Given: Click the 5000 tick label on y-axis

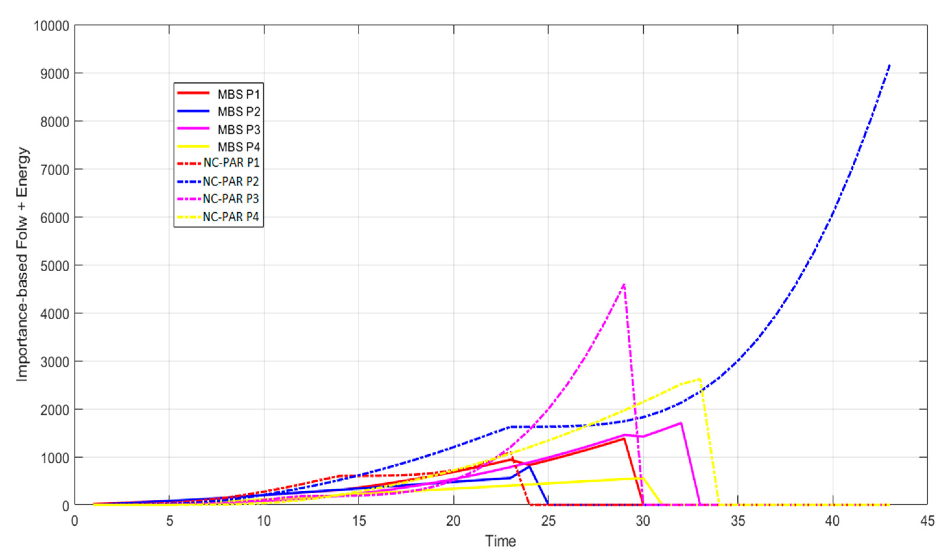Looking at the screenshot, I should coord(55,266).
